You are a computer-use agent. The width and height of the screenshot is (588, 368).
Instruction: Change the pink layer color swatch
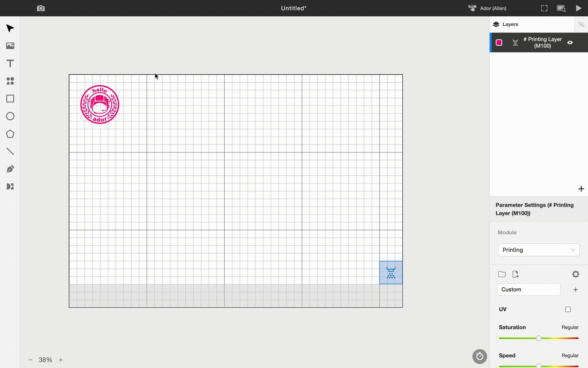[499, 43]
